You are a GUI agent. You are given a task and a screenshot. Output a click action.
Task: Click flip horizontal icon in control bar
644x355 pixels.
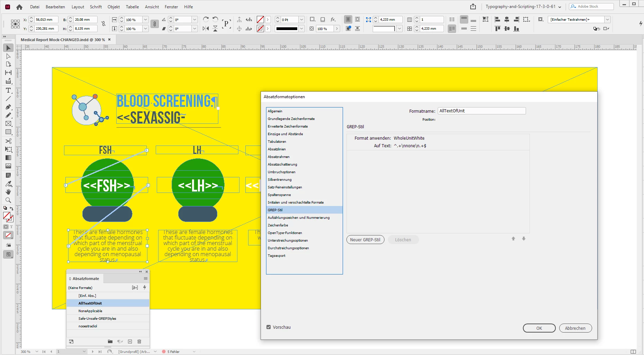206,29
